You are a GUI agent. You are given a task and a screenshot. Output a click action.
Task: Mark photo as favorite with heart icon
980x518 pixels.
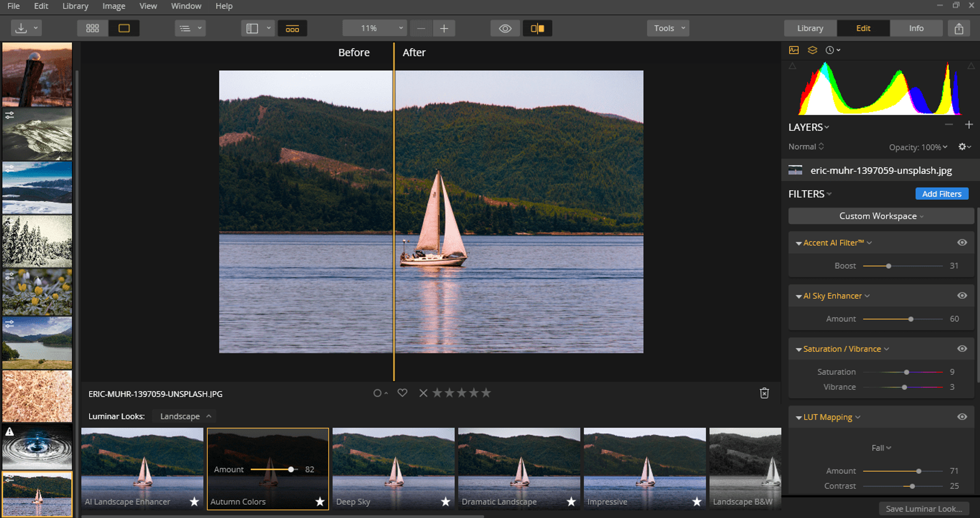pos(402,393)
